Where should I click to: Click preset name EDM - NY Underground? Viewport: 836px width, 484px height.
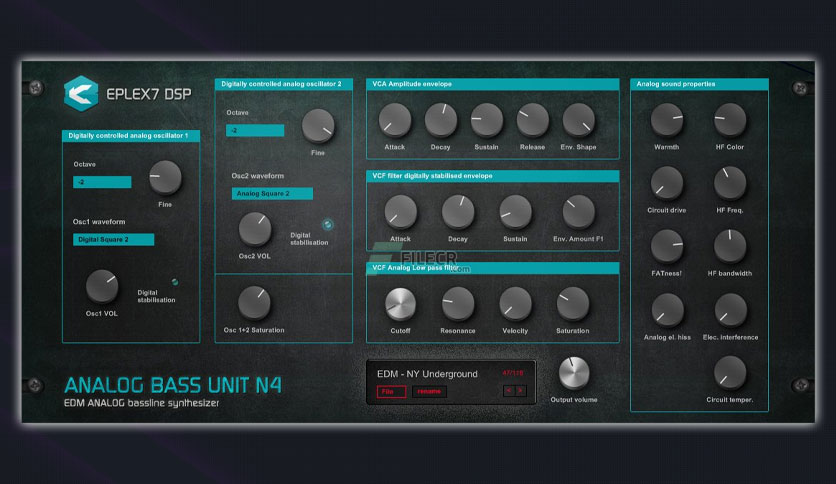[x=427, y=374]
